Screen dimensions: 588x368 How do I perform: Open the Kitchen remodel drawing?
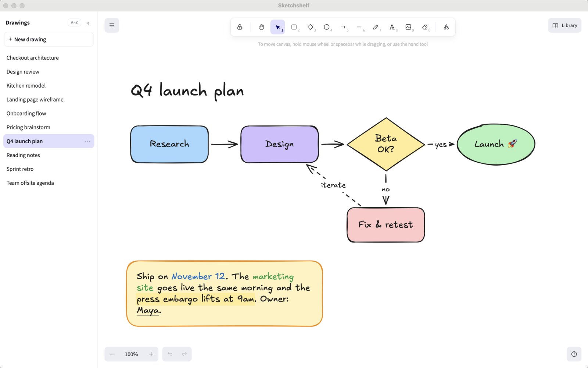click(49, 86)
